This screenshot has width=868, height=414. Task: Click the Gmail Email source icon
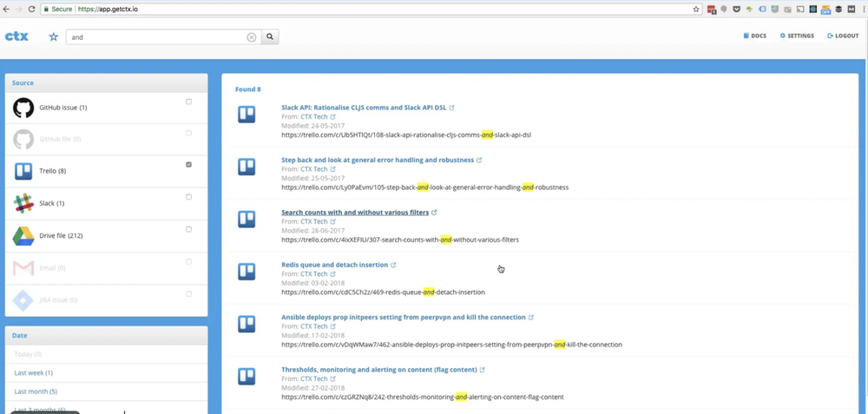click(23, 268)
